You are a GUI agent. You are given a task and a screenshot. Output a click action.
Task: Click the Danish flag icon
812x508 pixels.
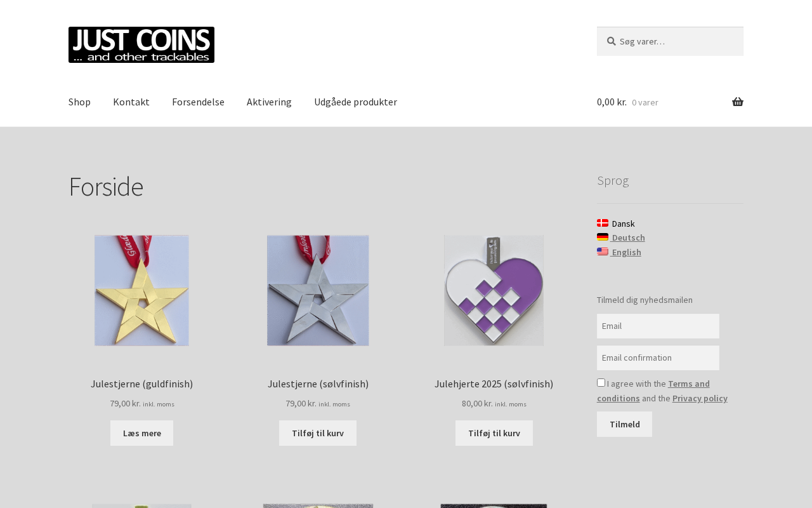tap(603, 223)
